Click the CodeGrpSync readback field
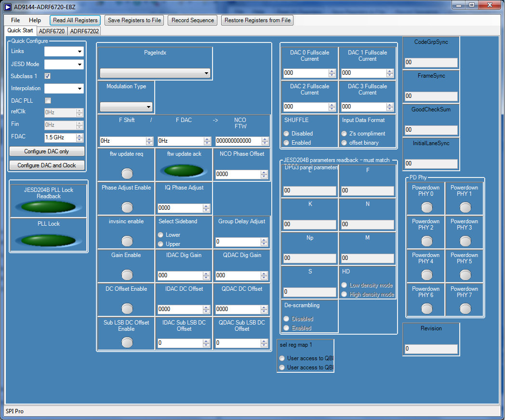The image size is (505, 420). (x=431, y=63)
